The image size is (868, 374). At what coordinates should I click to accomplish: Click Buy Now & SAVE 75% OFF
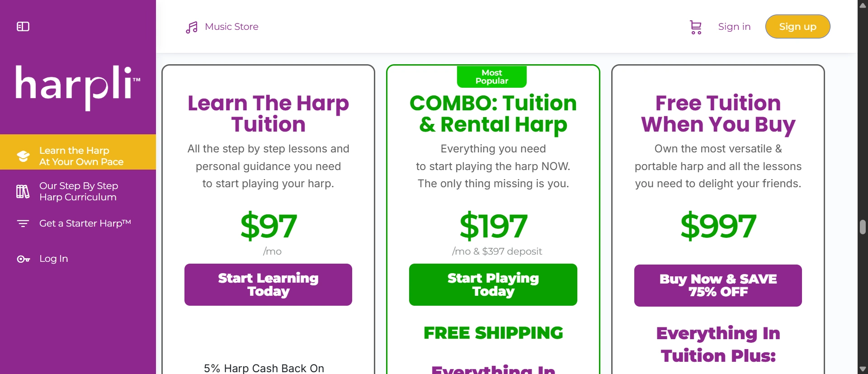coord(718,285)
